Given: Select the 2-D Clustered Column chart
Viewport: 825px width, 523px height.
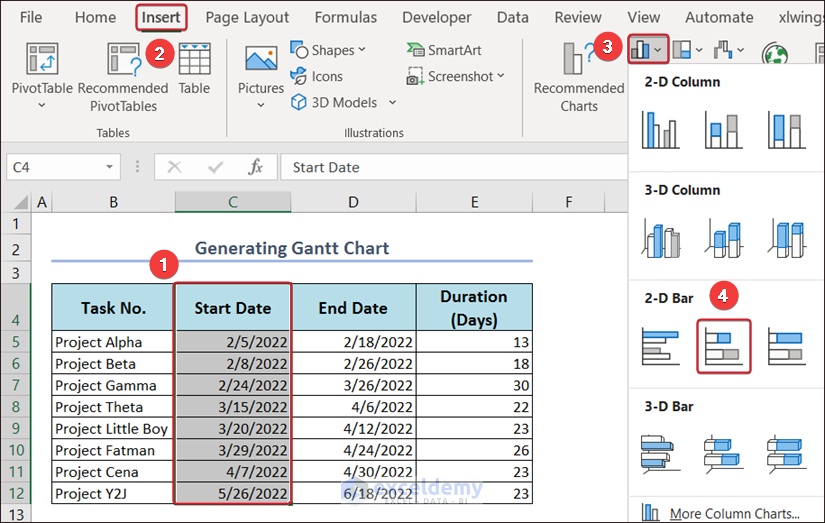Looking at the screenshot, I should 660,130.
